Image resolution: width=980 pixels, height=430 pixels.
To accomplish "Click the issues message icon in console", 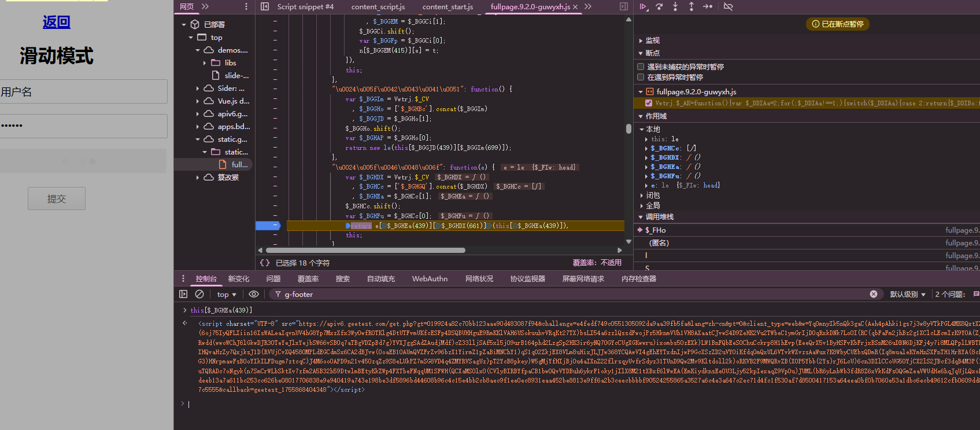I will click(x=976, y=294).
